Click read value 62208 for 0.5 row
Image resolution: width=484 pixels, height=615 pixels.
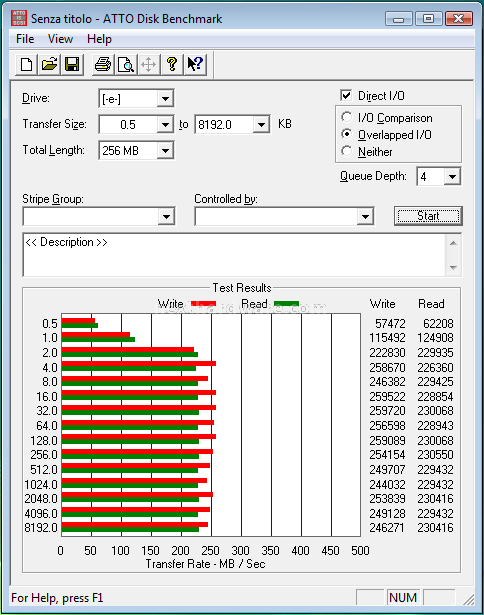point(438,324)
